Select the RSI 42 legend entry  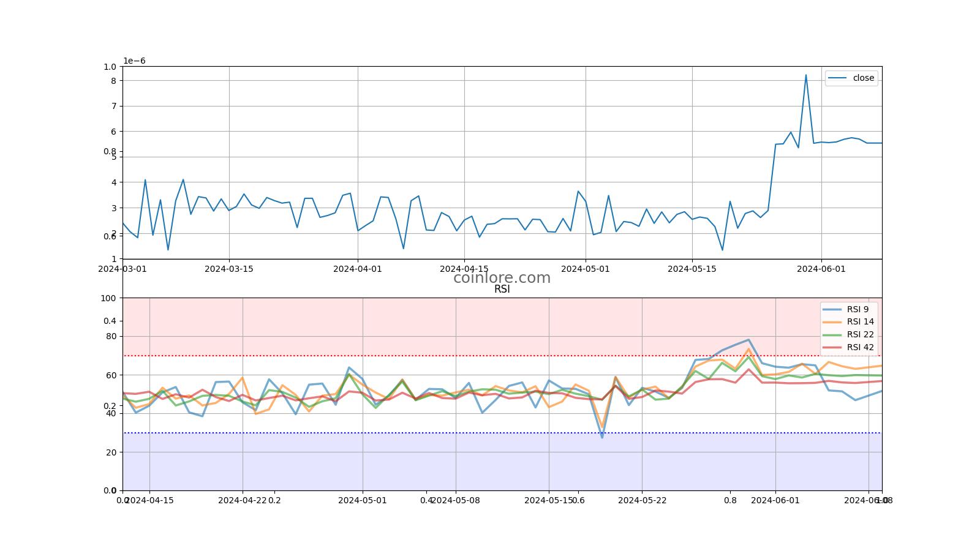pos(849,347)
